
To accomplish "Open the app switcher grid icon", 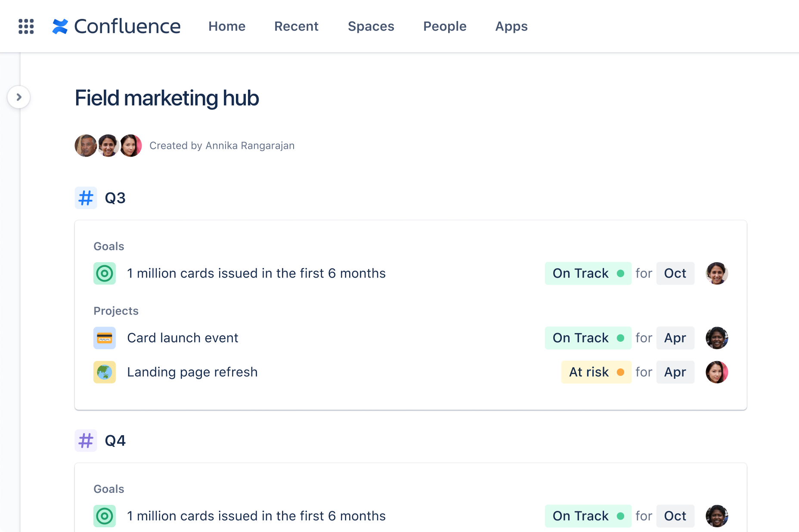I will click(26, 26).
